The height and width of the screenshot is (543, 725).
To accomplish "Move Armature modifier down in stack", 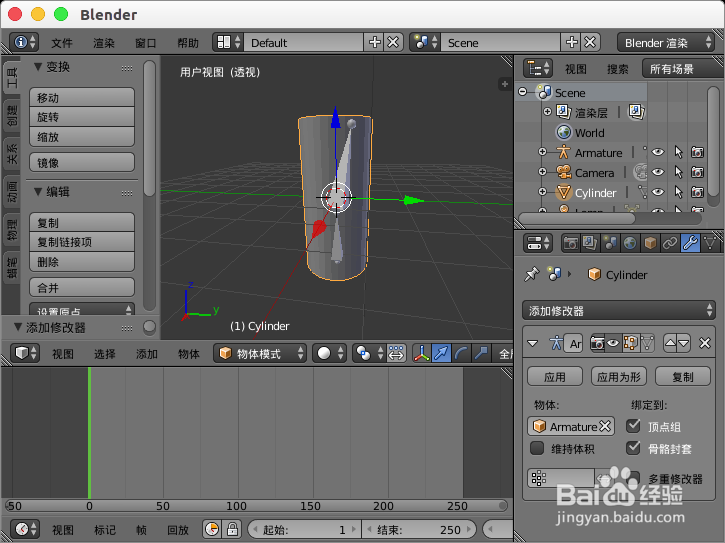I will pyautogui.click(x=684, y=343).
